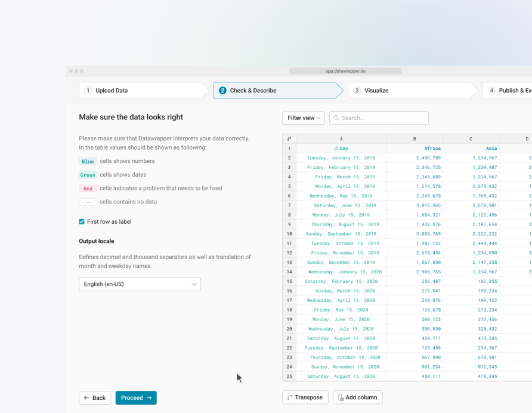Select row number 25 header
The width and height of the screenshot is (532, 413).
[289, 377]
